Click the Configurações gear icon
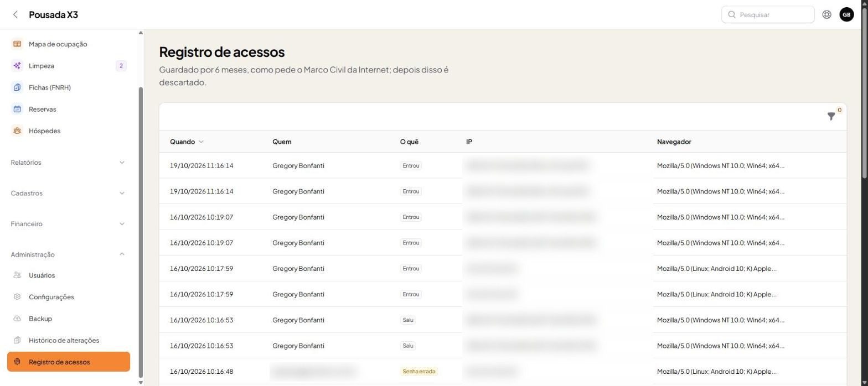This screenshot has width=868, height=386. click(x=17, y=297)
